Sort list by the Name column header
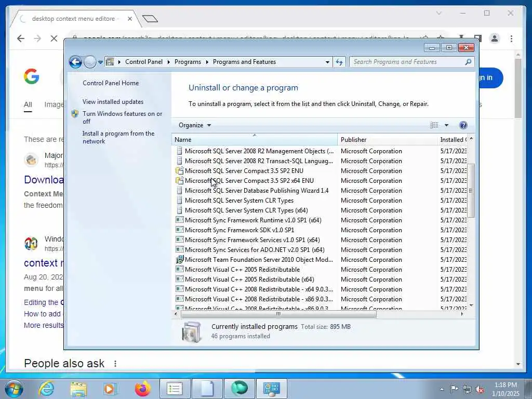 [x=255, y=139]
